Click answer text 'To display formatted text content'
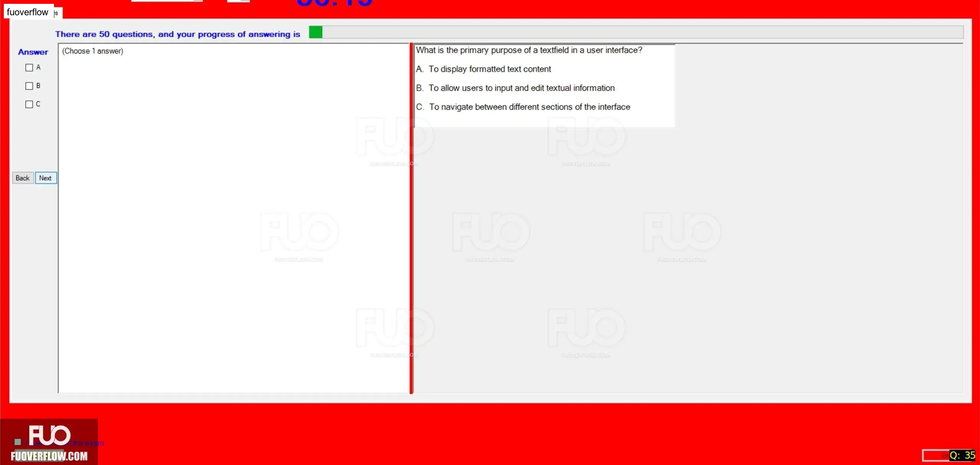 click(490, 69)
